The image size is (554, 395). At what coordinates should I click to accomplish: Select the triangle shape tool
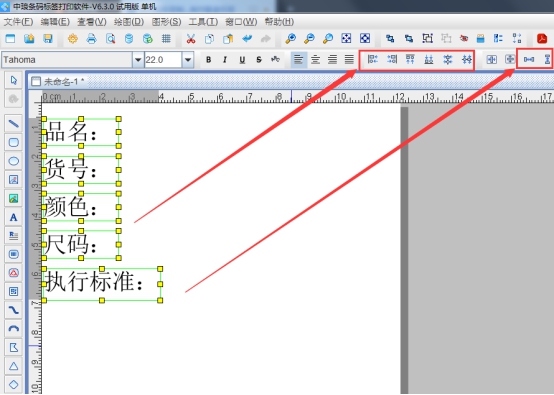coord(13,366)
